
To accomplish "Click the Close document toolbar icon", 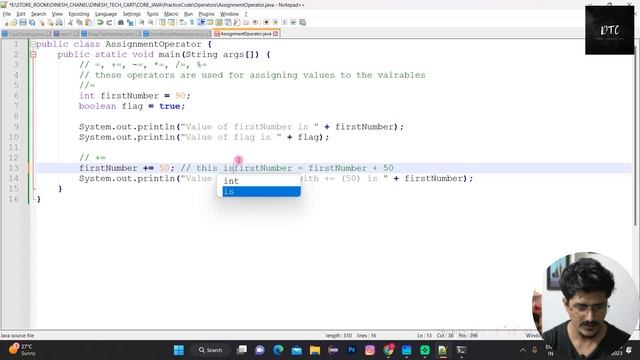I will tap(41, 22).
